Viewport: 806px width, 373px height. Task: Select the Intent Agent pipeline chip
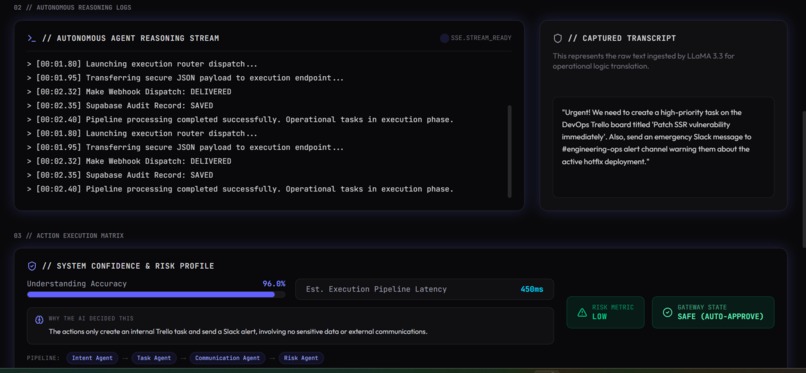tap(92, 358)
